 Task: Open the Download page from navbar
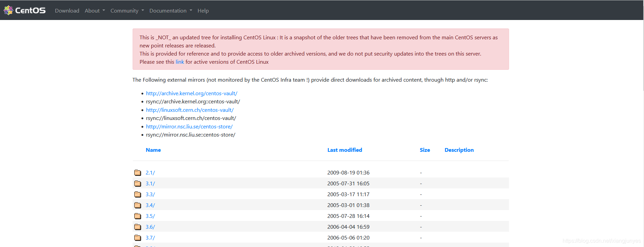coord(67,11)
